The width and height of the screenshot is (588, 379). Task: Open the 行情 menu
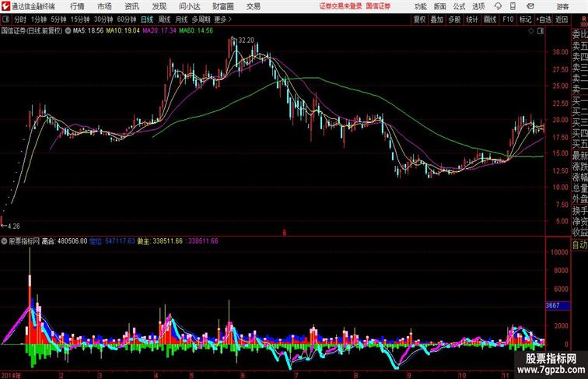pos(77,6)
